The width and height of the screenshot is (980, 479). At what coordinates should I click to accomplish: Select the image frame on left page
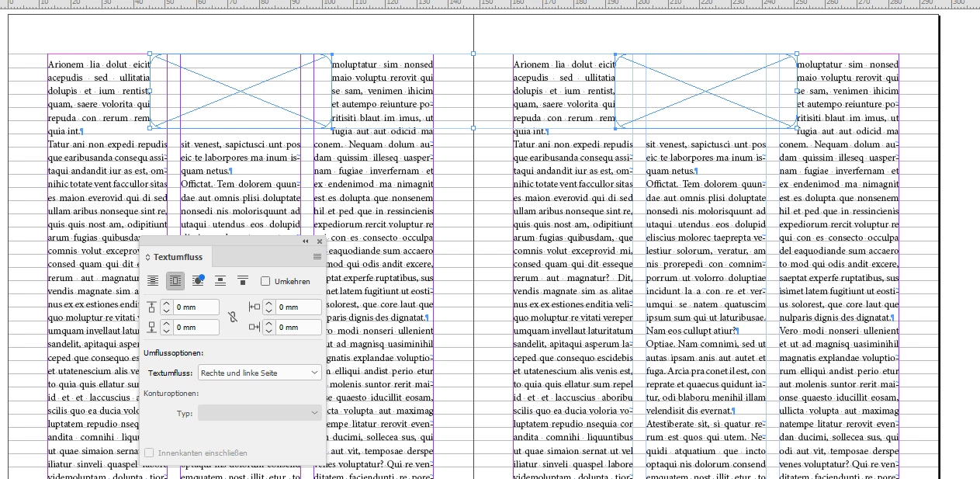pos(241,91)
